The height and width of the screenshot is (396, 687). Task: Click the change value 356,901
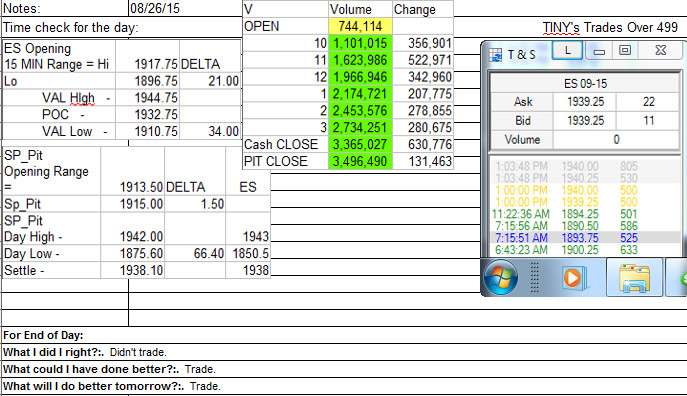[423, 43]
